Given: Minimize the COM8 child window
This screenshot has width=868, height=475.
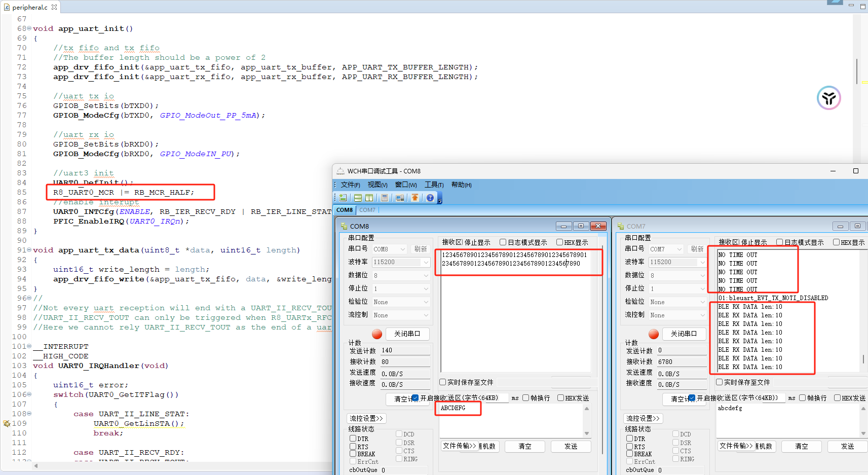Looking at the screenshot, I should [x=563, y=226].
